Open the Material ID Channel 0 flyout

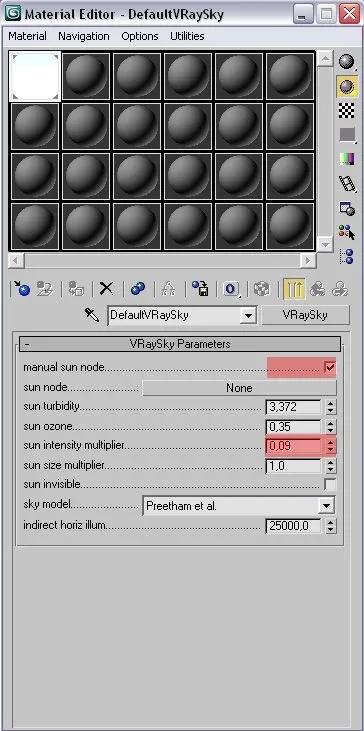tap(231, 289)
